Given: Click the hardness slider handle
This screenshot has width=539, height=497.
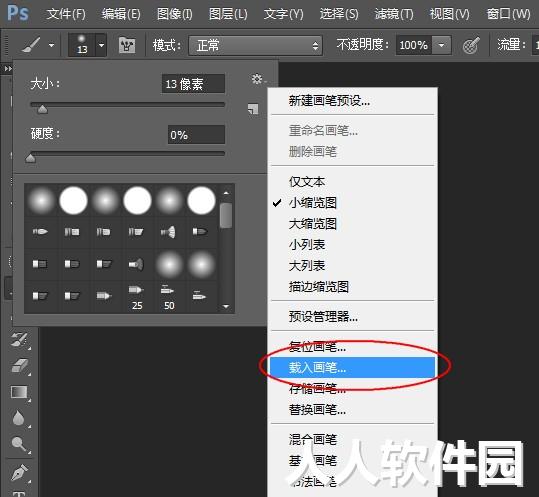Looking at the screenshot, I should coord(31,158).
